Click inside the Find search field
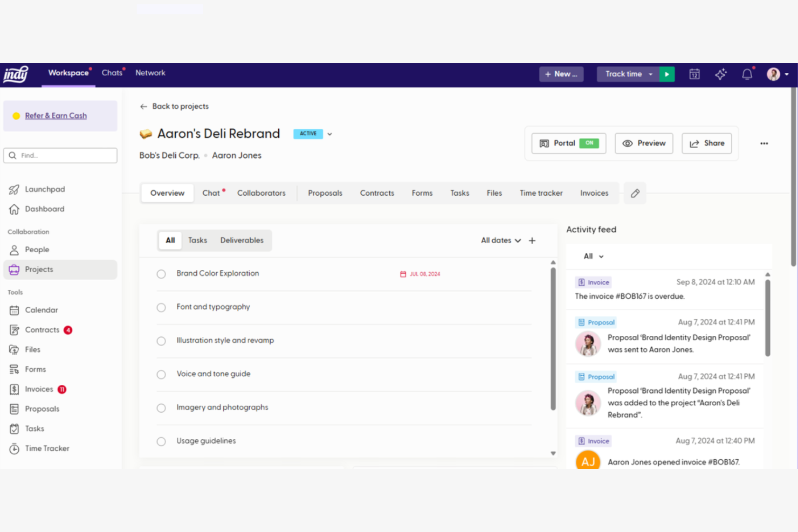Viewport: 798px width, 532px height. pyautogui.click(x=60, y=155)
